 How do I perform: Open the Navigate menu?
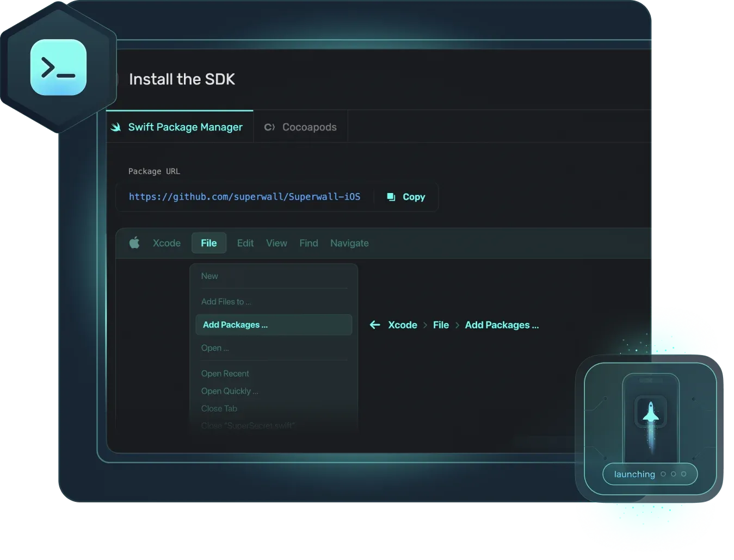click(x=349, y=243)
